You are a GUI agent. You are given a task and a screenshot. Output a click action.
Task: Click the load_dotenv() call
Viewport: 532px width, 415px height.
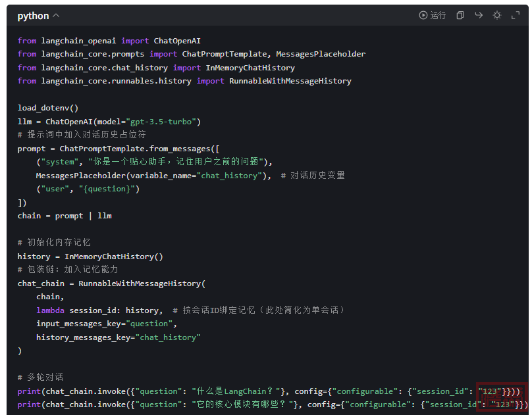pyautogui.click(x=48, y=108)
